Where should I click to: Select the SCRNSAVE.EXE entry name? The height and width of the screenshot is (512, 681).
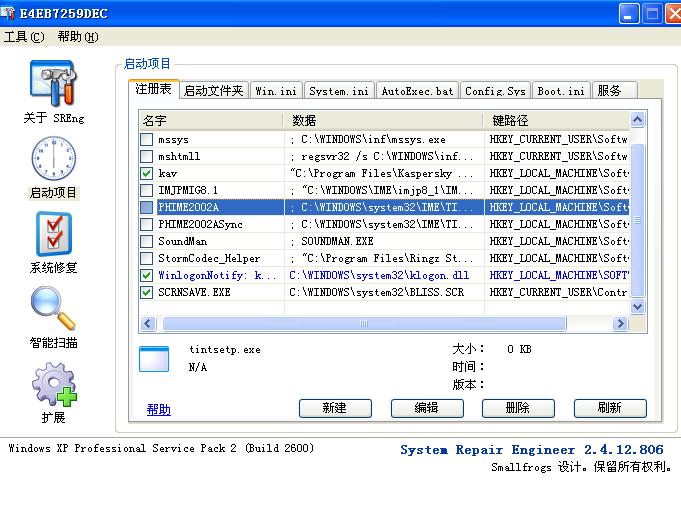coord(194,292)
